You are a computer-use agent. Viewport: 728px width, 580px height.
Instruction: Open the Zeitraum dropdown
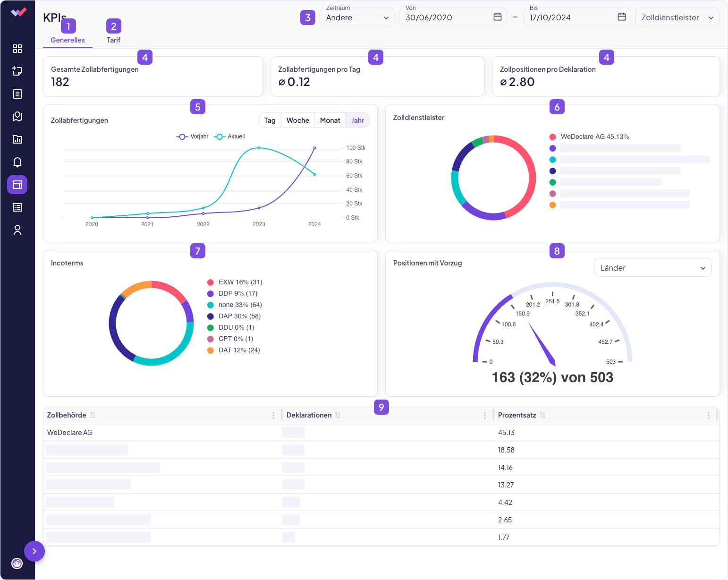(x=357, y=17)
